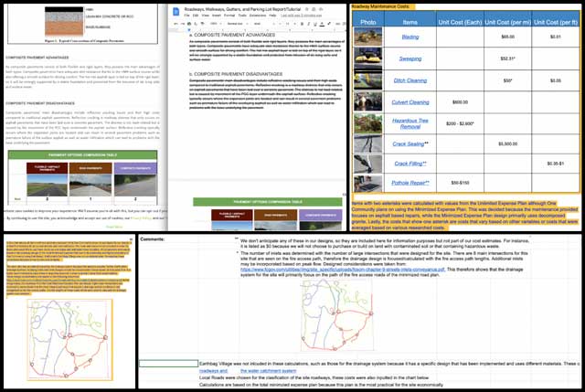The image size is (585, 392).
Task: Open the Insert menu
Action: point(218,15)
